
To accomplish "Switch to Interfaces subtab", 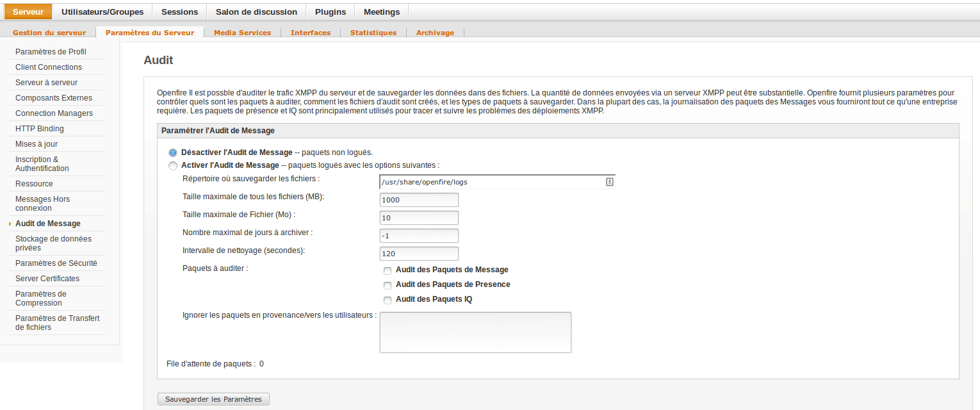I will coord(311,33).
